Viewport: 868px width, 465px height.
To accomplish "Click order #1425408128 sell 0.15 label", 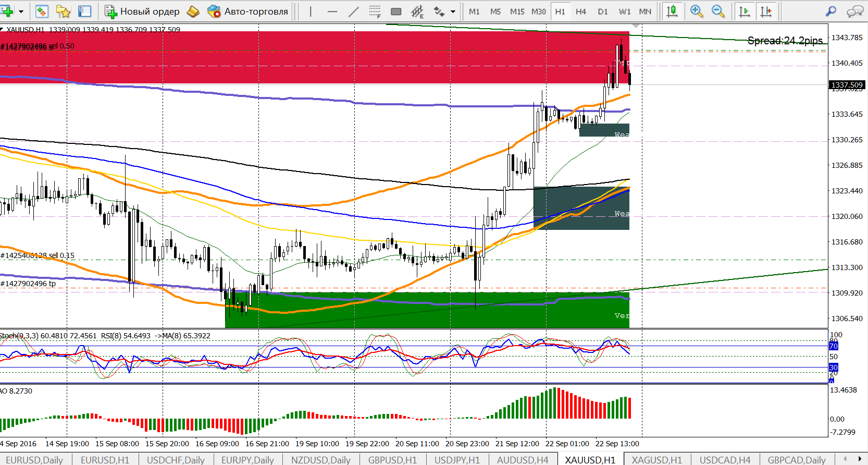I will coord(38,255).
